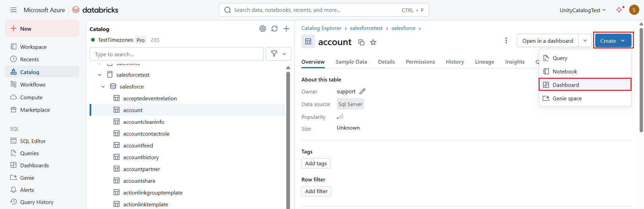The width and height of the screenshot is (644, 209).
Task: Copy the account table name
Action: tap(361, 42)
